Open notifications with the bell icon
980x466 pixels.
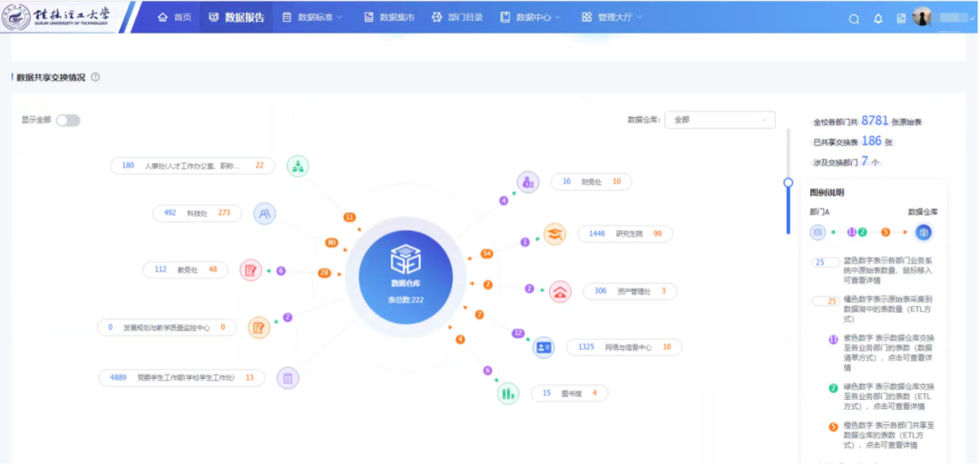(x=877, y=18)
